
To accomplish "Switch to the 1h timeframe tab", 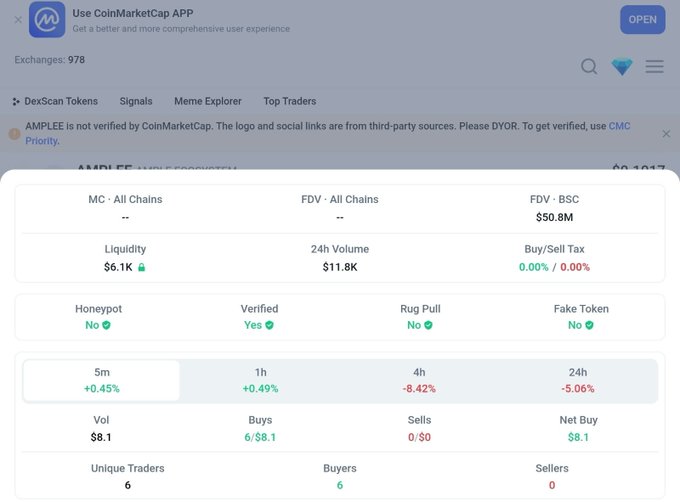I will click(260, 380).
